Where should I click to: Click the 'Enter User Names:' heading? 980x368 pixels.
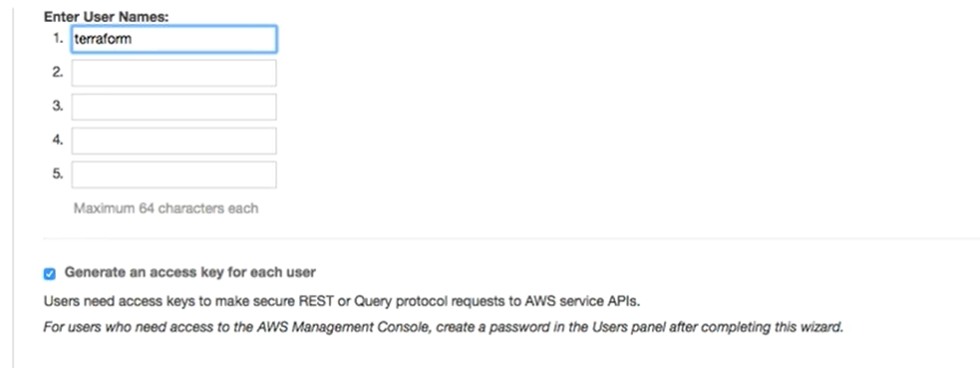click(x=107, y=17)
